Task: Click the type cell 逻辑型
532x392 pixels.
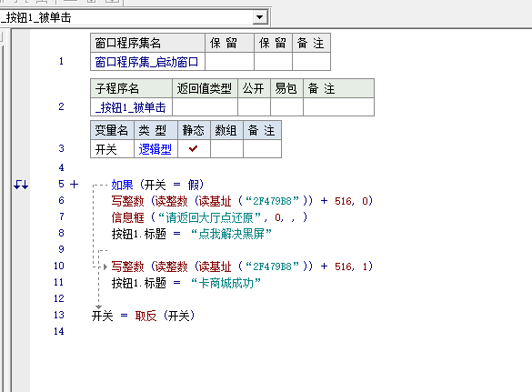Action: 156,149
